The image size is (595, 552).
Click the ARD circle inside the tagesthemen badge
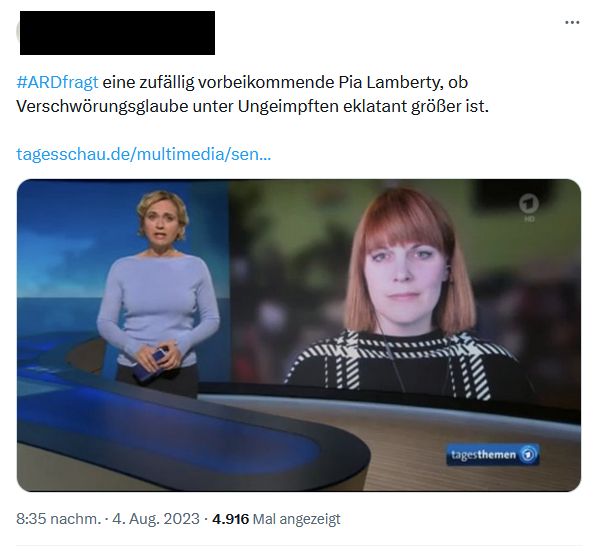[x=528, y=454]
